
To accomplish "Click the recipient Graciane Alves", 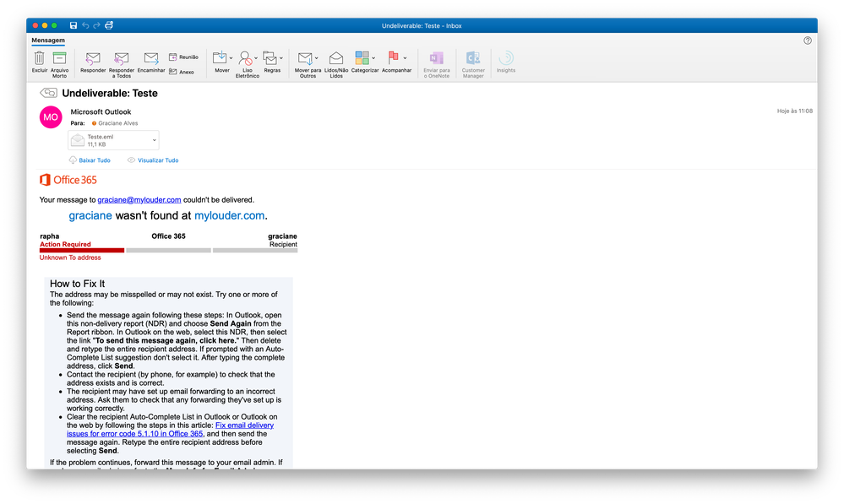I will (118, 123).
